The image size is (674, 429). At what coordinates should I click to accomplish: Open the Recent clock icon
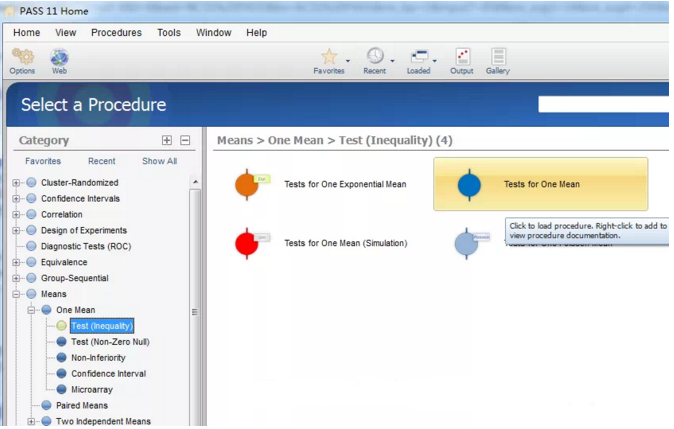coord(375,57)
